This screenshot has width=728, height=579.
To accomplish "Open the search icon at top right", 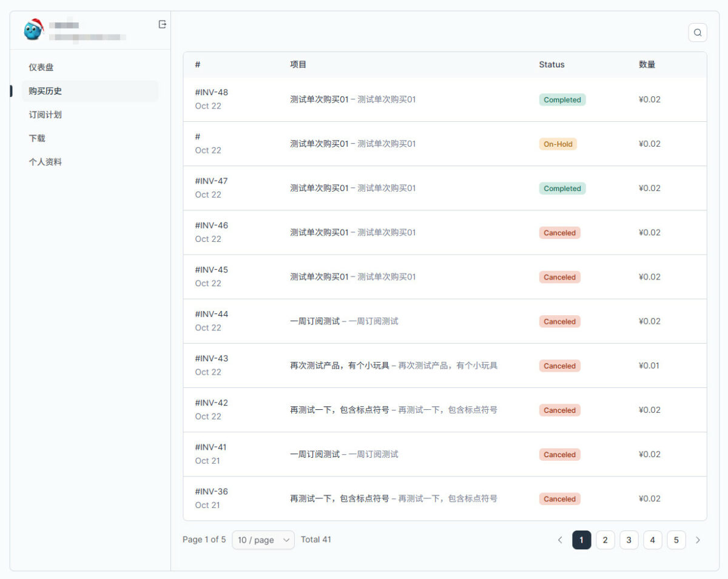I will (x=697, y=32).
